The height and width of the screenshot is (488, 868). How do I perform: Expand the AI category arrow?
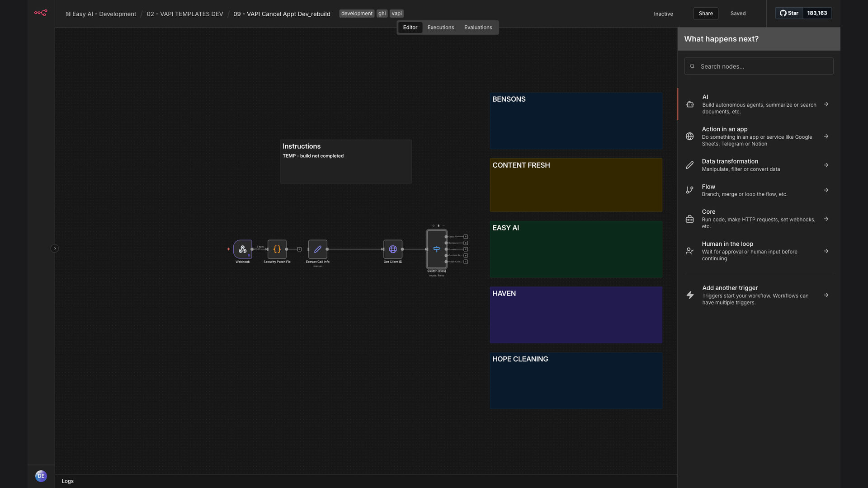[826, 104]
